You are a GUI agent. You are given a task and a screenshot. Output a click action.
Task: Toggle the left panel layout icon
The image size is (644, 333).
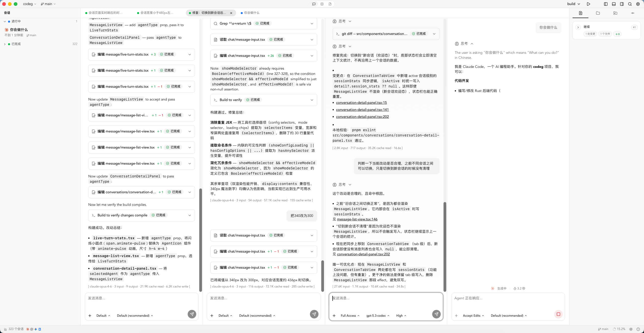(605, 4)
